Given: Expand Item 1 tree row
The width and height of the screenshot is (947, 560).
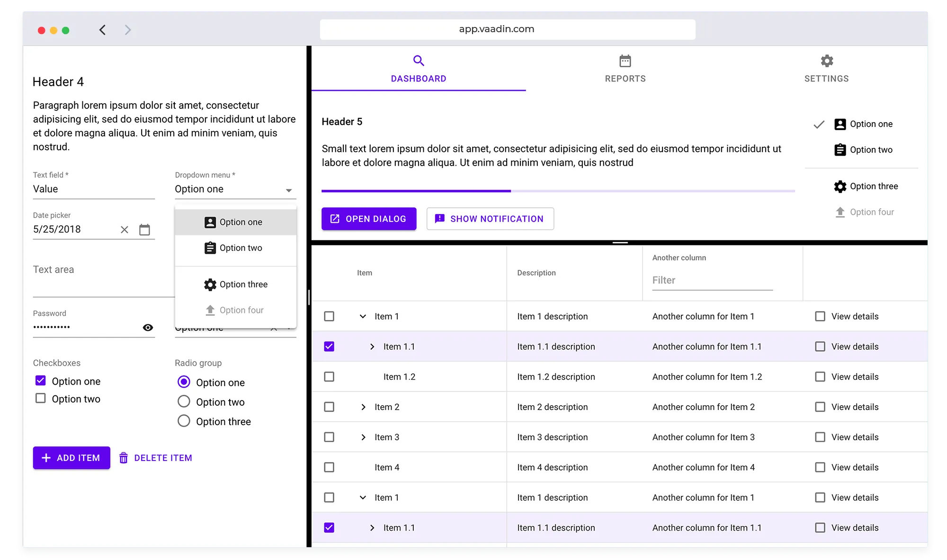Looking at the screenshot, I should point(364,316).
